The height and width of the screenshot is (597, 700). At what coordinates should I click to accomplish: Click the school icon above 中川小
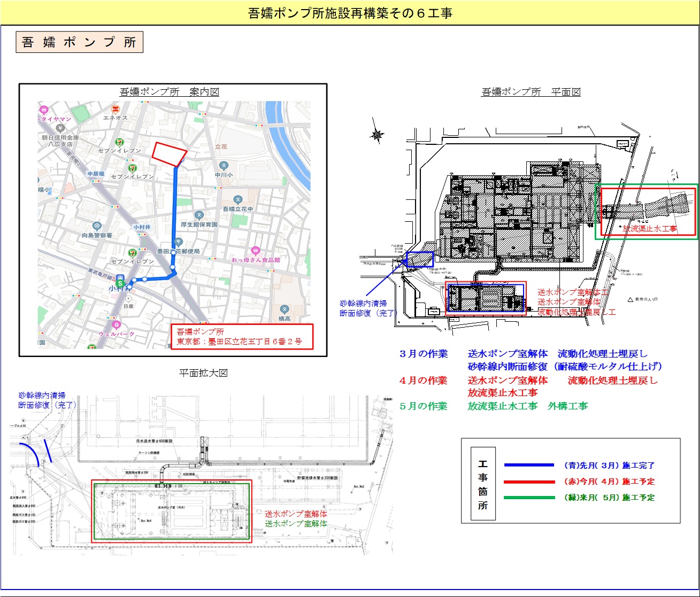pyautogui.click(x=224, y=166)
